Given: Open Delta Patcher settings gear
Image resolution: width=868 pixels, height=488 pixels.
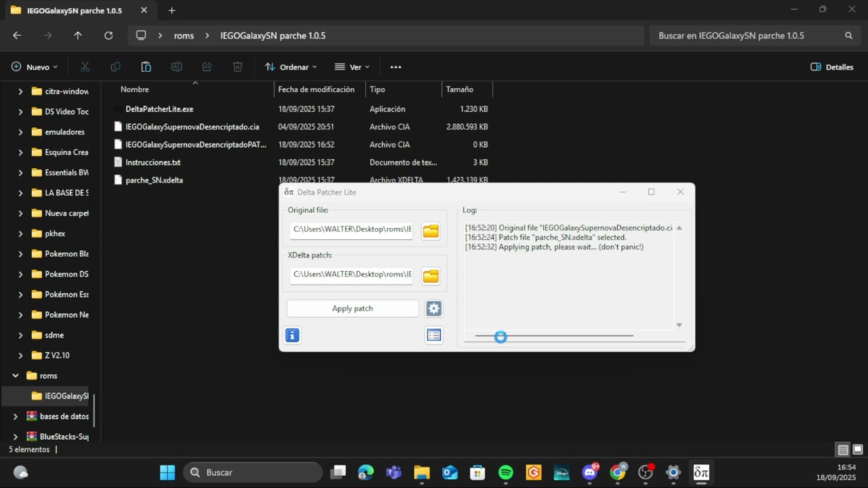Looking at the screenshot, I should tap(434, 308).
